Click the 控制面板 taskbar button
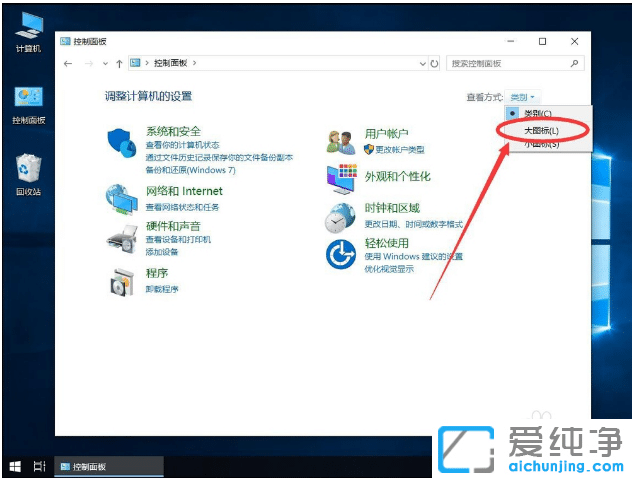This screenshot has height=479, width=632. (x=109, y=467)
